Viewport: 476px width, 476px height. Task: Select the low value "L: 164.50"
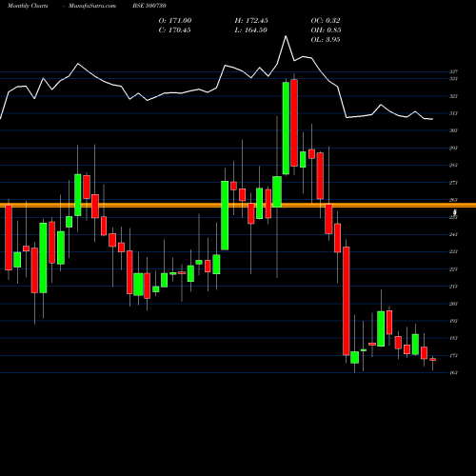point(250,30)
